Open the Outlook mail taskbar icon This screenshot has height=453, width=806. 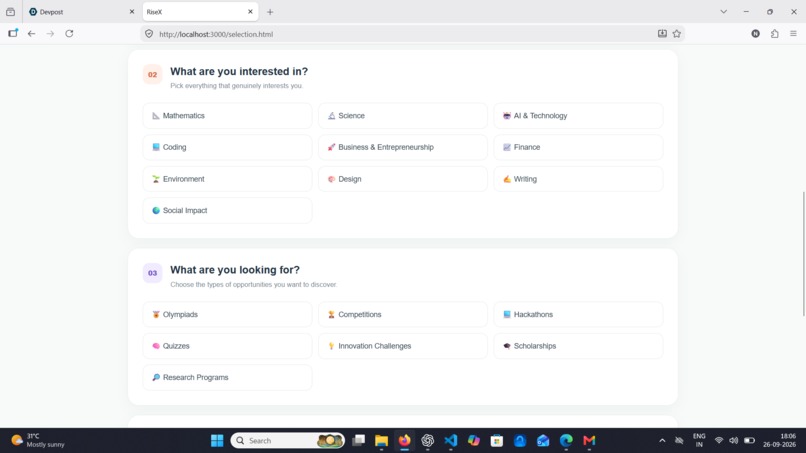pyautogui.click(x=543, y=441)
